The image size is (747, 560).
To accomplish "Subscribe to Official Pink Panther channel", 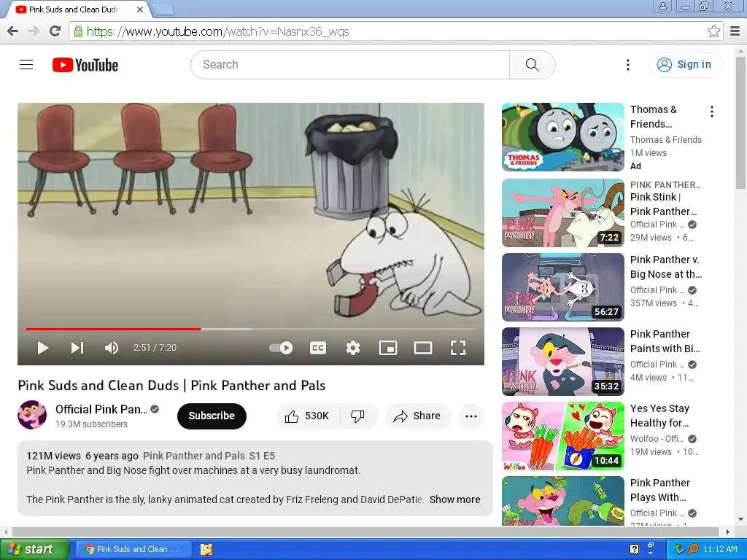I will [x=212, y=416].
